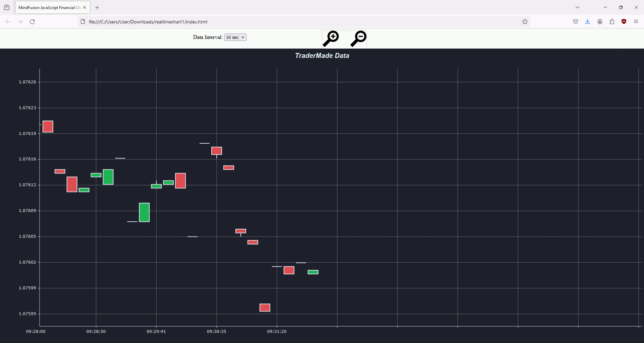Click the 09:29:41 time axis label
Screen dimensions: 644x343
pyautogui.click(x=156, y=332)
